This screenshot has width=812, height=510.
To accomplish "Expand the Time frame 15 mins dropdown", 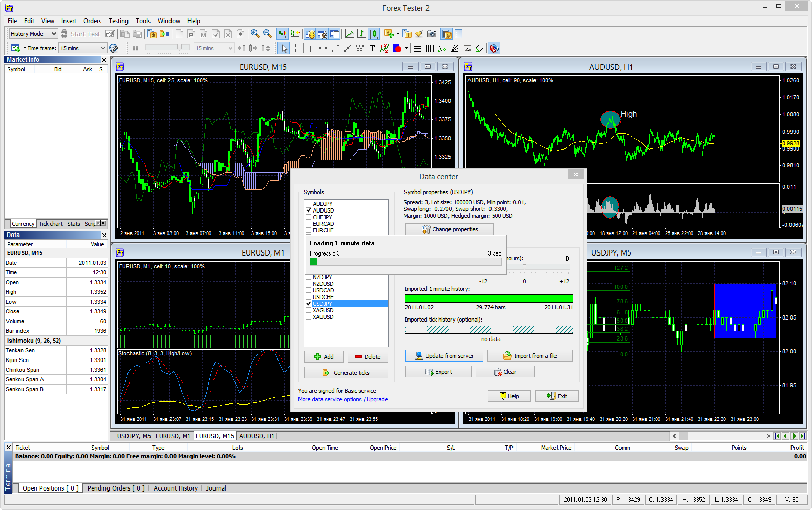I will click(102, 48).
